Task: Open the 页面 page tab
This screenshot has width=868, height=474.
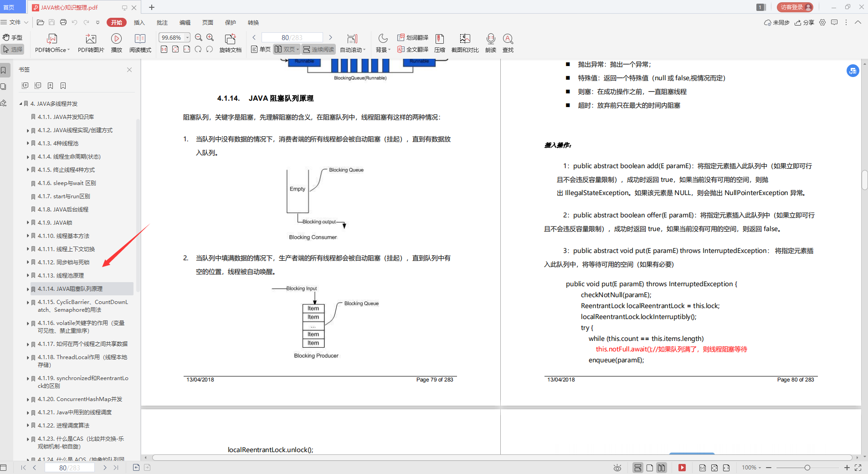Action: coord(207,22)
